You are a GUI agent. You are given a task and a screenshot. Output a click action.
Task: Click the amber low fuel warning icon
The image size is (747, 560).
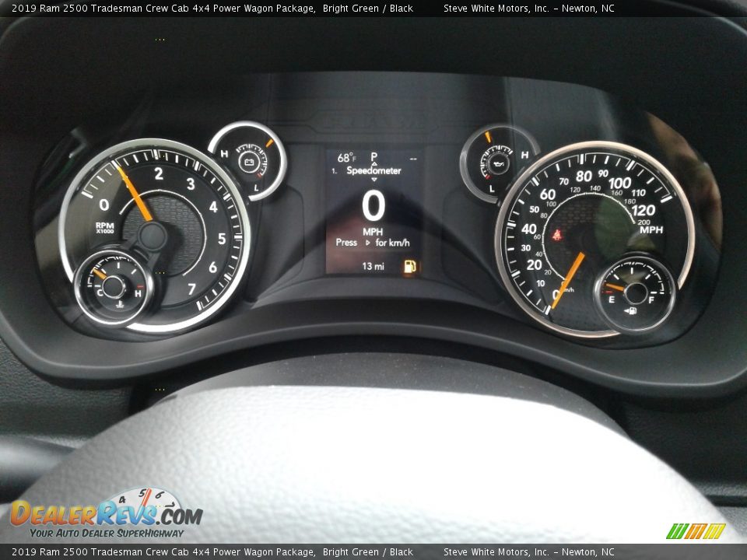pos(409,266)
